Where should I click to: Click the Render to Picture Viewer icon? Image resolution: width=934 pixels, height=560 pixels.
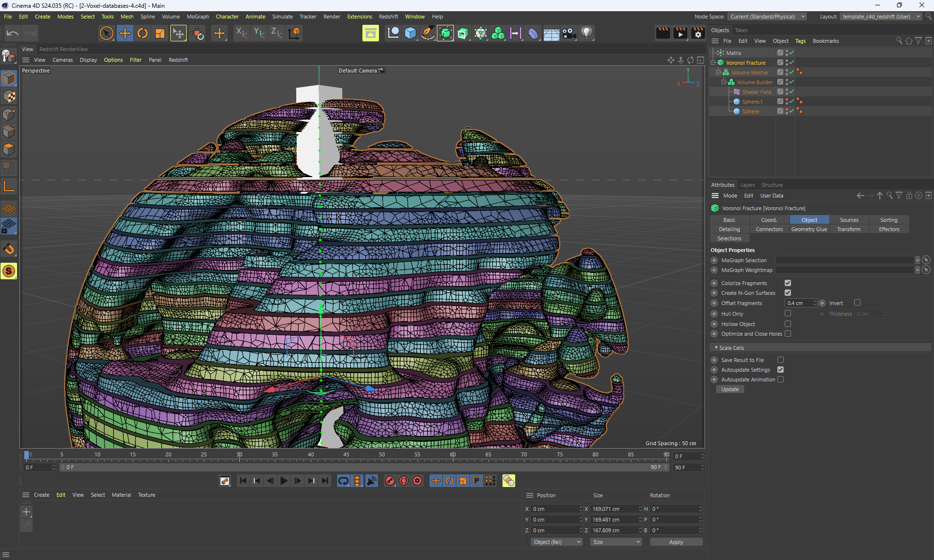point(680,33)
